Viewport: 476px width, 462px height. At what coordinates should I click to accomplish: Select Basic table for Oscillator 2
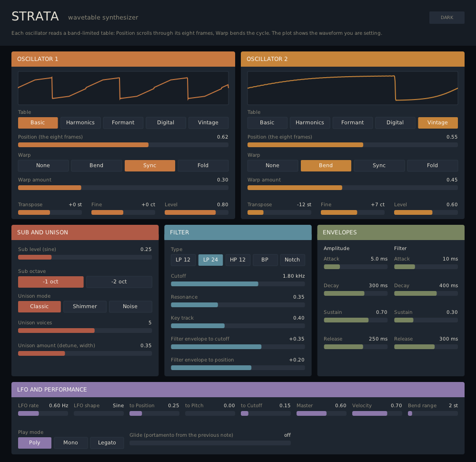point(267,123)
